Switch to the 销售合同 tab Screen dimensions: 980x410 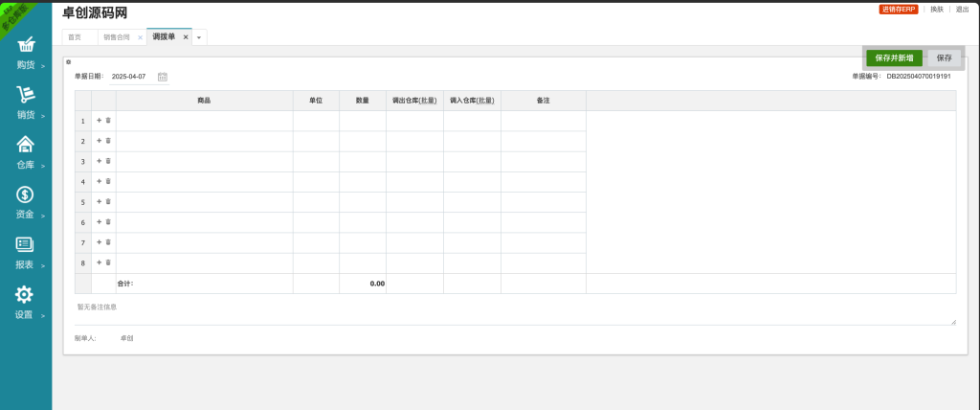[117, 37]
